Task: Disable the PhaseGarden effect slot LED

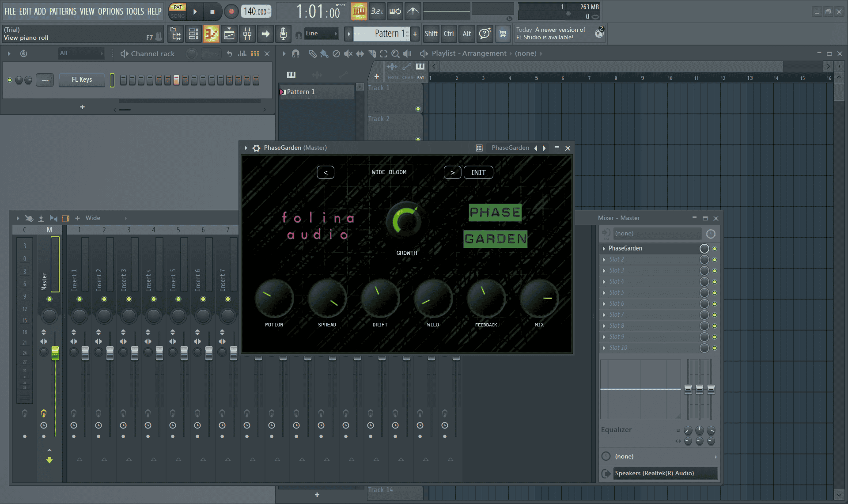Action: (715, 249)
